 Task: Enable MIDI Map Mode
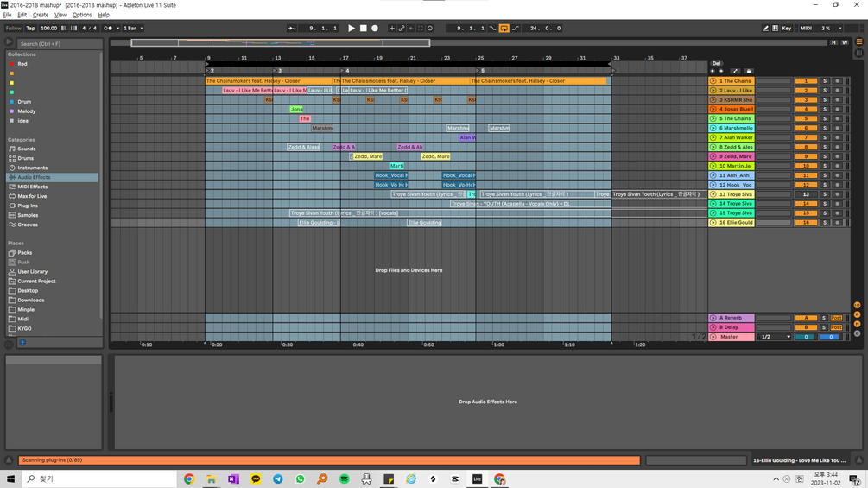[x=806, y=29]
